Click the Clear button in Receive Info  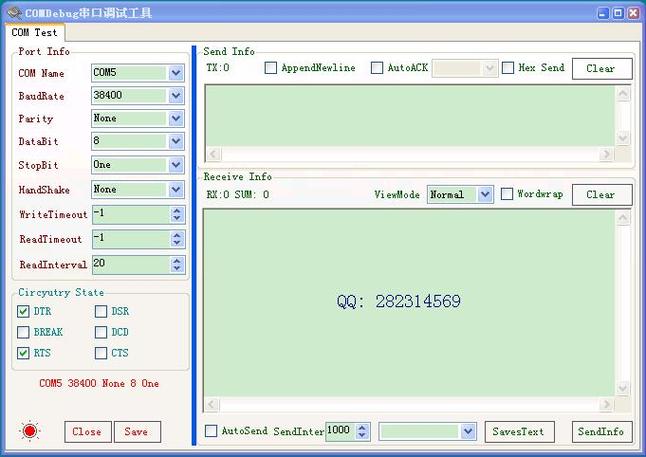[x=602, y=195]
